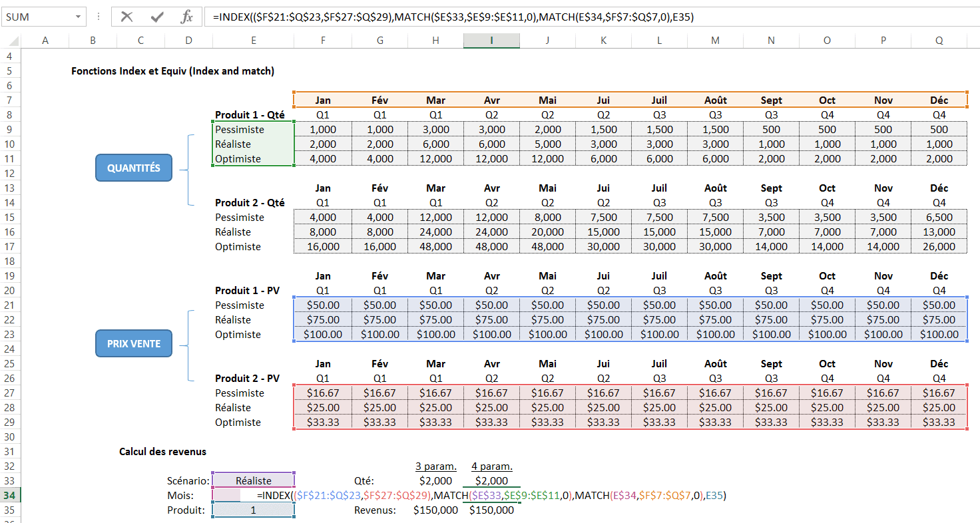Select row 34 header
This screenshot has width=980, height=523.
pyautogui.click(x=9, y=496)
